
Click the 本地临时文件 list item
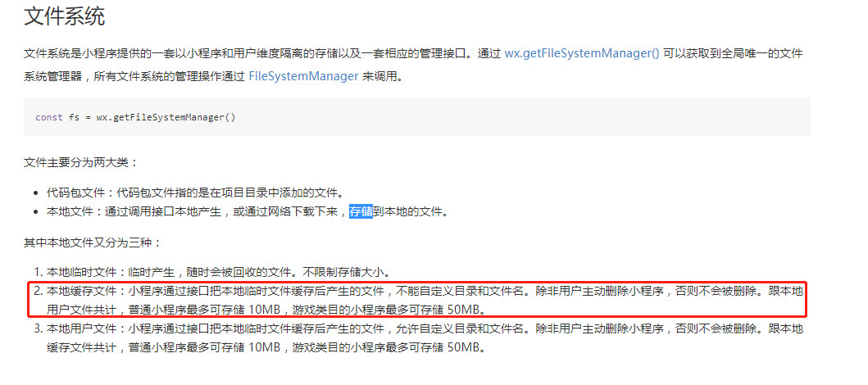tap(219, 272)
